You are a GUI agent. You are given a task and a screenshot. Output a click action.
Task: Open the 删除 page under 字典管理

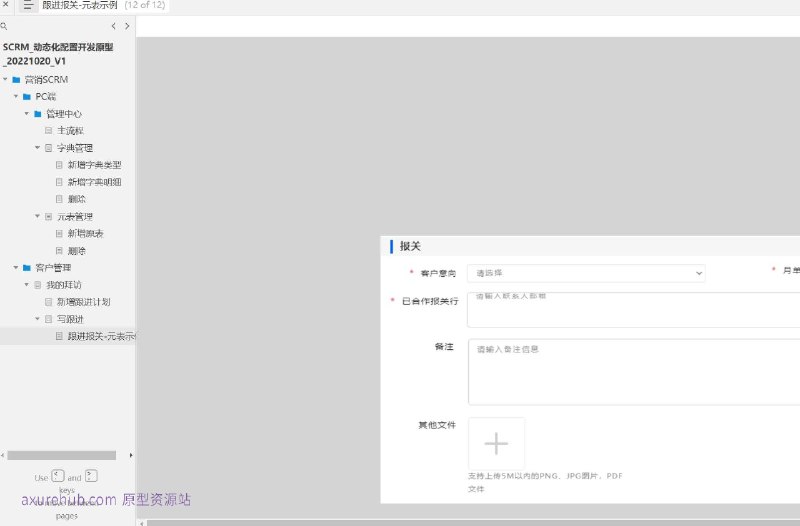77,199
